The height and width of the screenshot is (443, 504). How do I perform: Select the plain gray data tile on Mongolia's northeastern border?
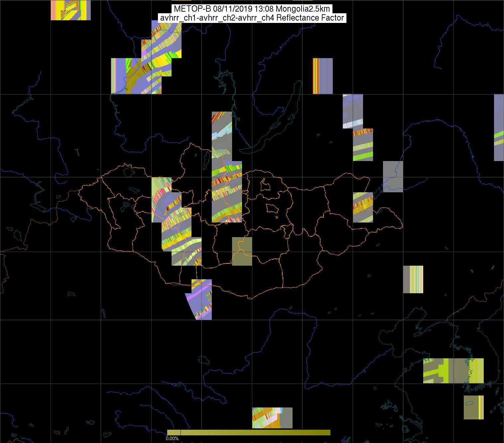tap(393, 176)
